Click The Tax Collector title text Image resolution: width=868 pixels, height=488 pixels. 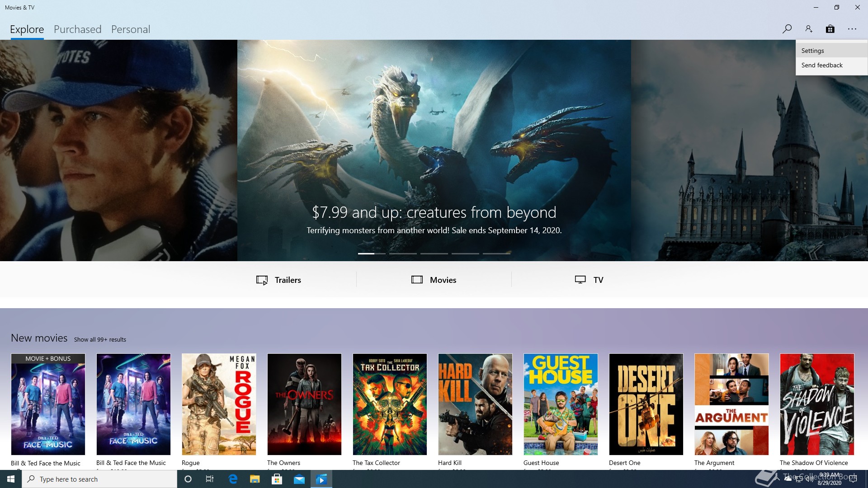coord(376,463)
